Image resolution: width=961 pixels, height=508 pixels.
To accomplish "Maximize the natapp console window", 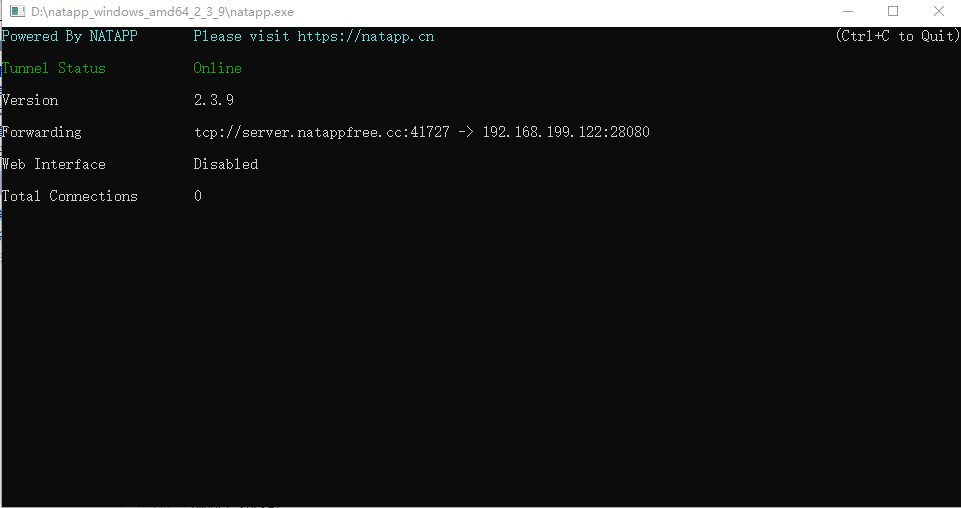I will coord(893,12).
